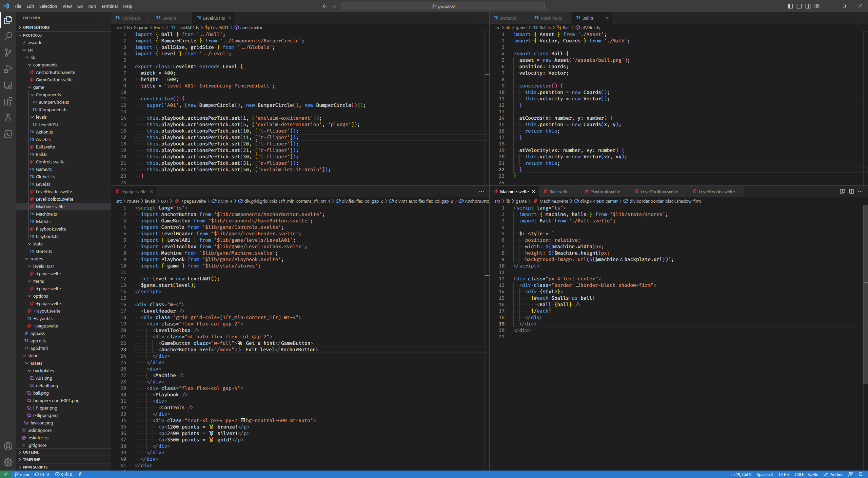Image resolution: width=868 pixels, height=478 pixels.
Task: Open Machine.svelte preview to the side
Action: [842, 192]
